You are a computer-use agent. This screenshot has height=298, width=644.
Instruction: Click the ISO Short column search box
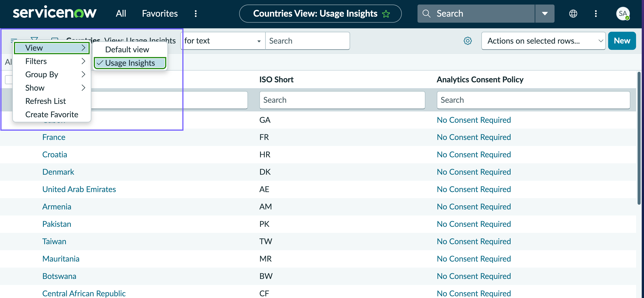(x=342, y=100)
